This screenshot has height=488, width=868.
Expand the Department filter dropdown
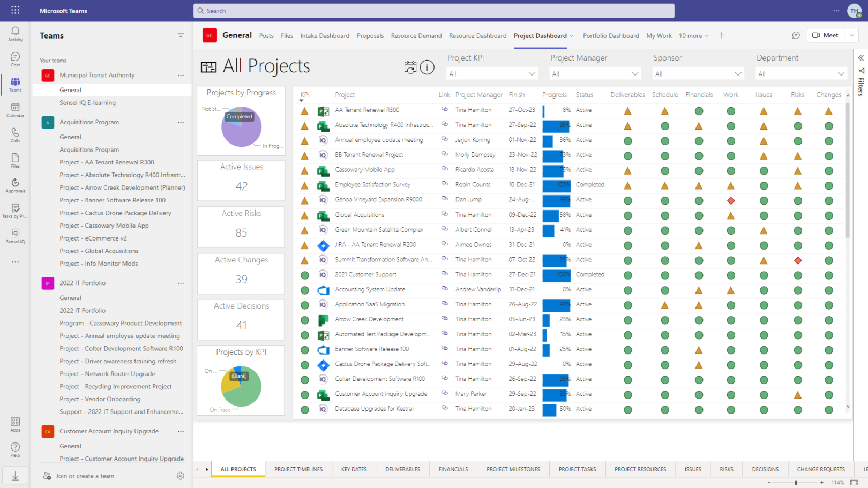(841, 74)
